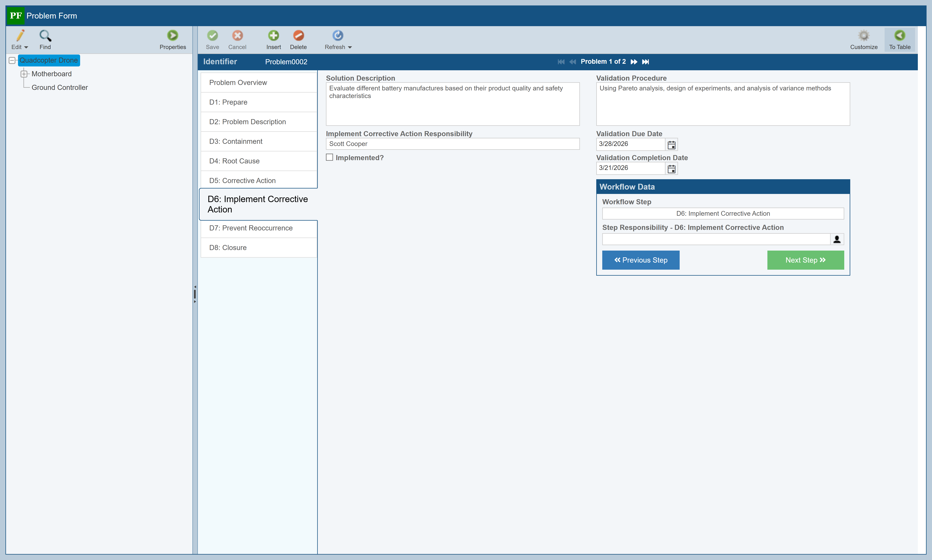Image resolution: width=932 pixels, height=560 pixels.
Task: Check the Implemented? checkbox
Action: (x=330, y=158)
